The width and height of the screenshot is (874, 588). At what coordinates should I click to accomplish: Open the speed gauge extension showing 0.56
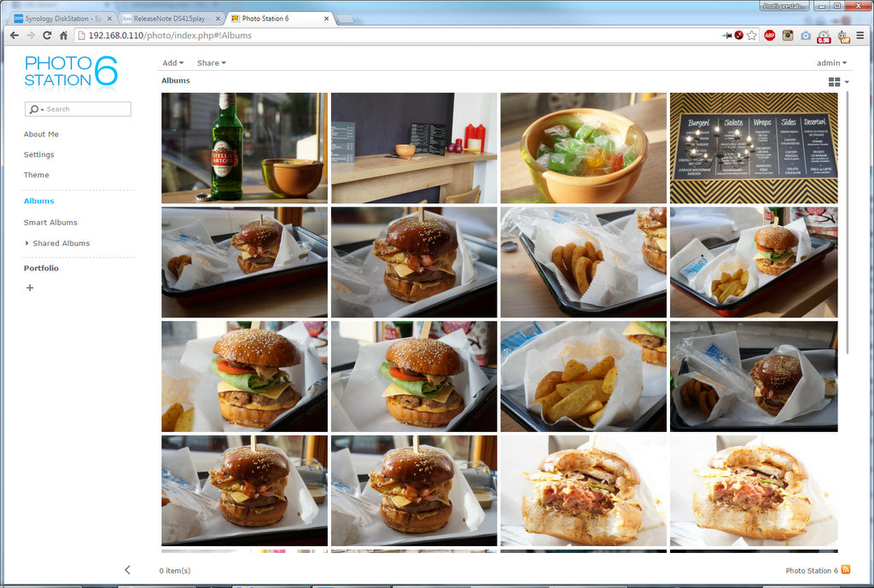pos(824,36)
